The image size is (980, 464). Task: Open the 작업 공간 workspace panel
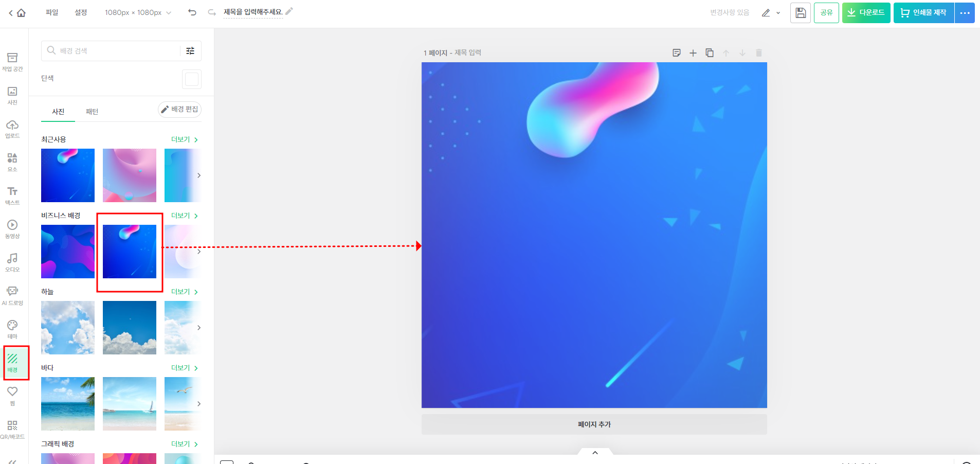pos(12,62)
